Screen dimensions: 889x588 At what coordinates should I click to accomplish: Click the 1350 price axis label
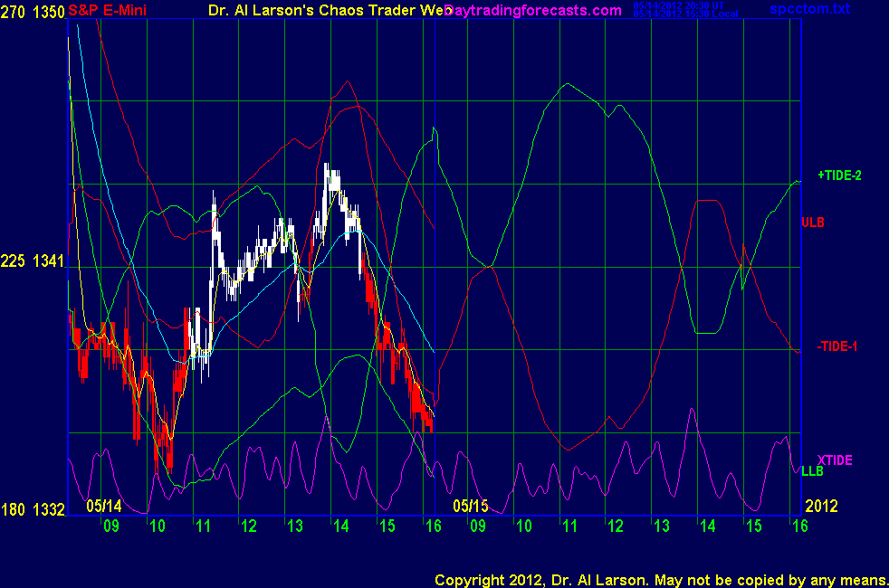coord(49,12)
